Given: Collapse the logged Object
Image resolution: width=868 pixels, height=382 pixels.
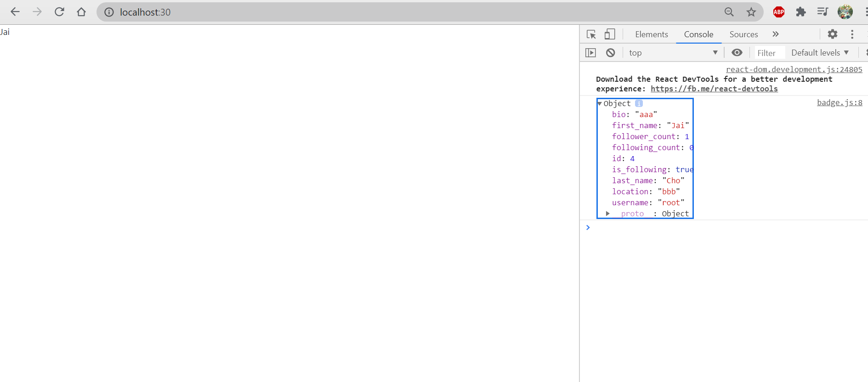Looking at the screenshot, I should point(600,104).
